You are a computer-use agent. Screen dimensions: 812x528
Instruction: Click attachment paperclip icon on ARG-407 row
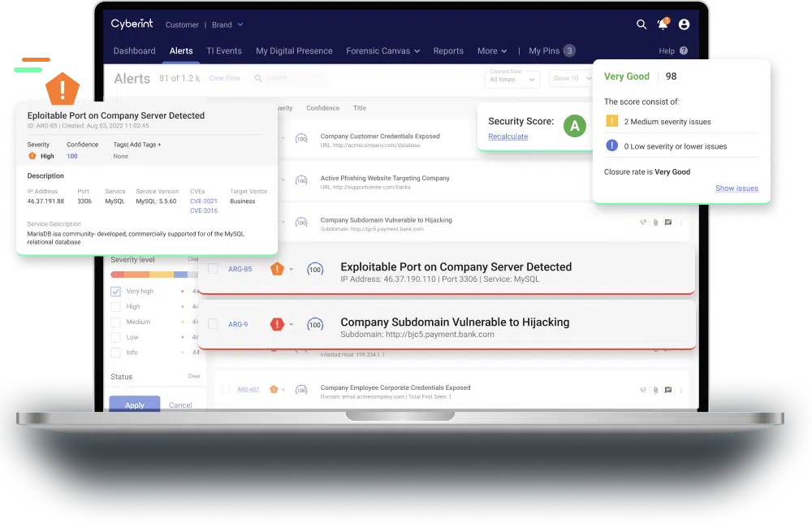coord(654,390)
